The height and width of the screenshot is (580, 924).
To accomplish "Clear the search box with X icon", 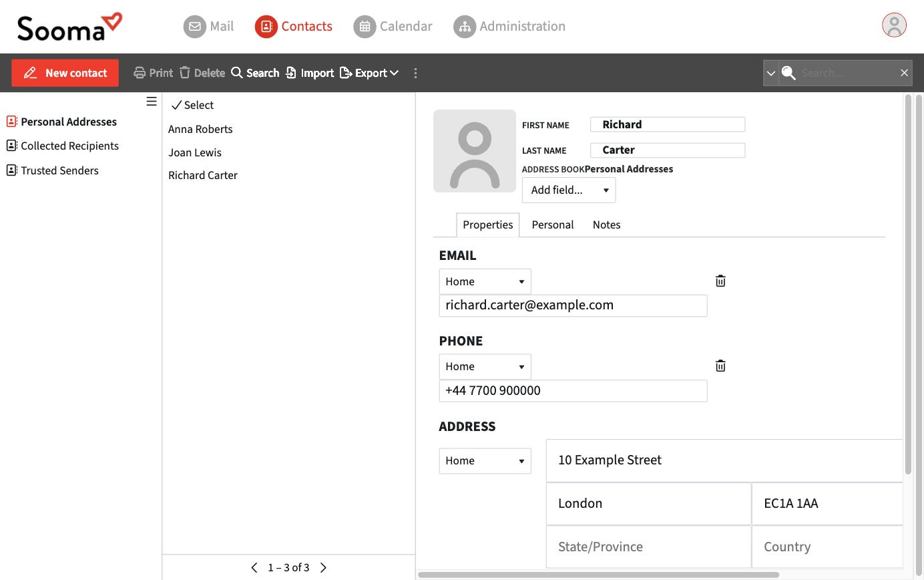I will 904,73.
